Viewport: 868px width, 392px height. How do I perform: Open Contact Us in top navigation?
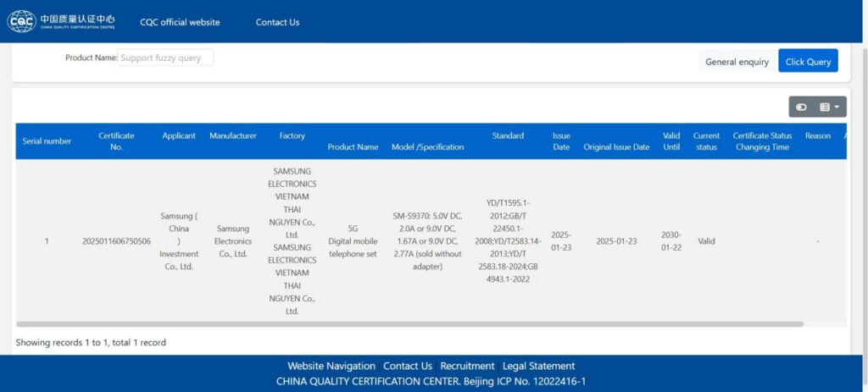coord(277,22)
